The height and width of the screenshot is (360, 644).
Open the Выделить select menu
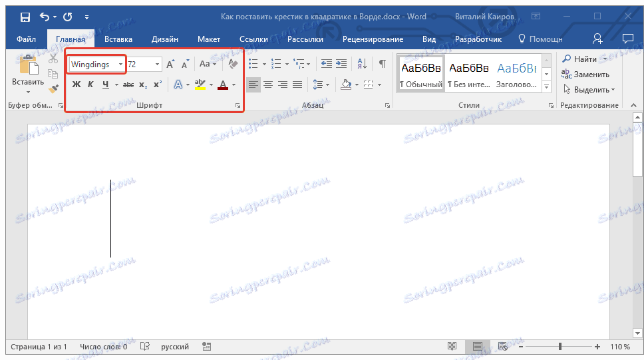589,90
